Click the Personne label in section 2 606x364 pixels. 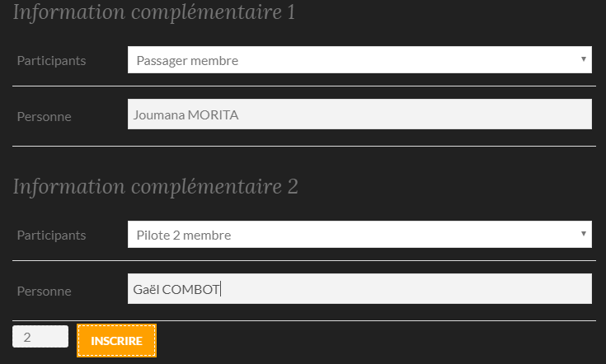click(x=44, y=291)
